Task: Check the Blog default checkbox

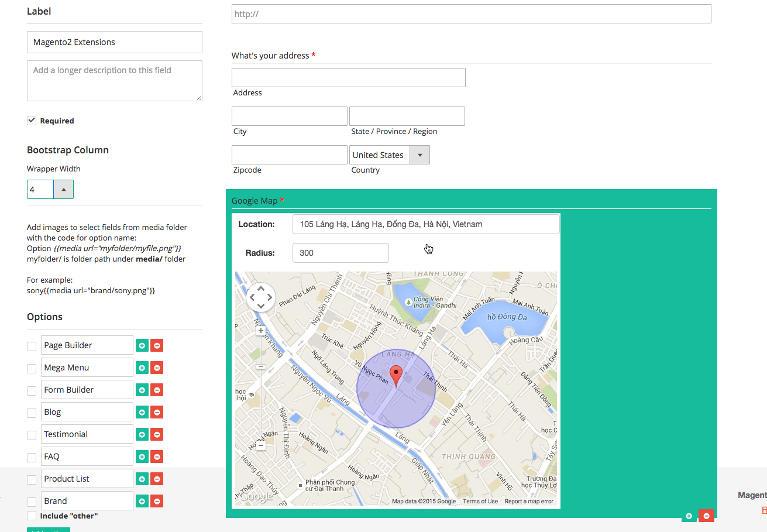Action: click(32, 413)
